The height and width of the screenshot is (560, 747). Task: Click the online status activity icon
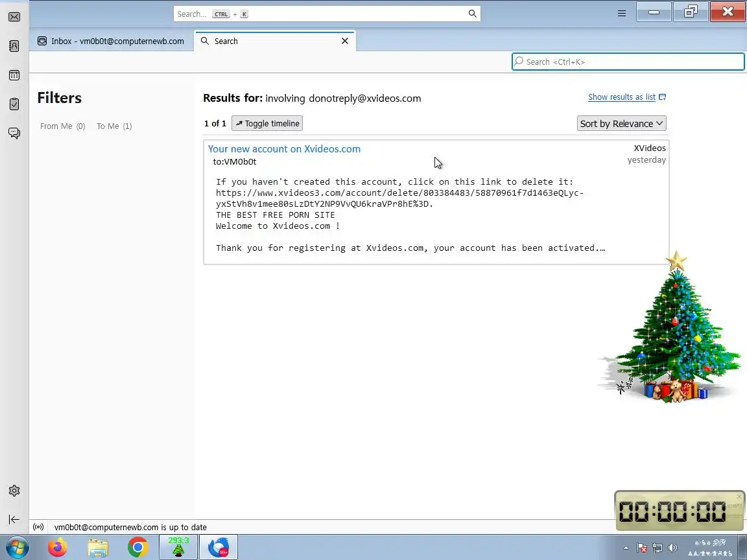(x=39, y=527)
